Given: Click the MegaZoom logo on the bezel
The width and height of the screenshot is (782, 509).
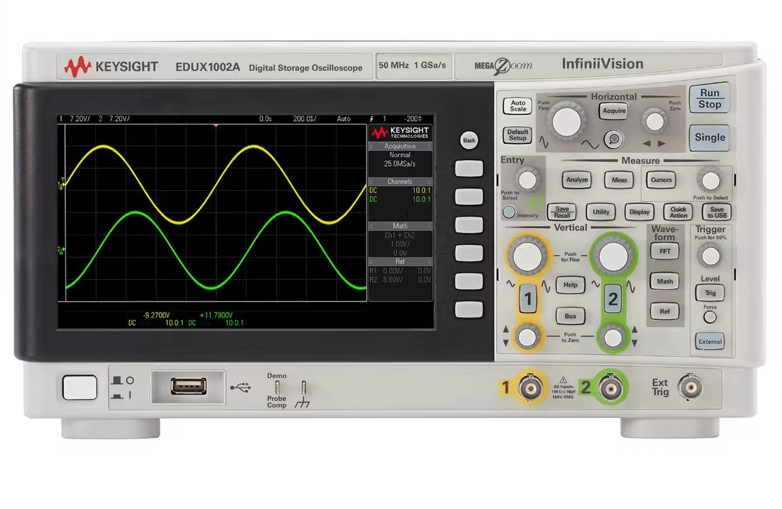Looking at the screenshot, I should click(504, 66).
